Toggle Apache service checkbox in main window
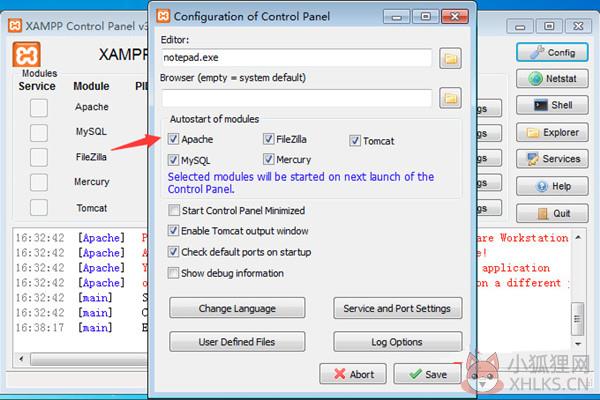Image resolution: width=600 pixels, height=400 pixels. point(39,108)
